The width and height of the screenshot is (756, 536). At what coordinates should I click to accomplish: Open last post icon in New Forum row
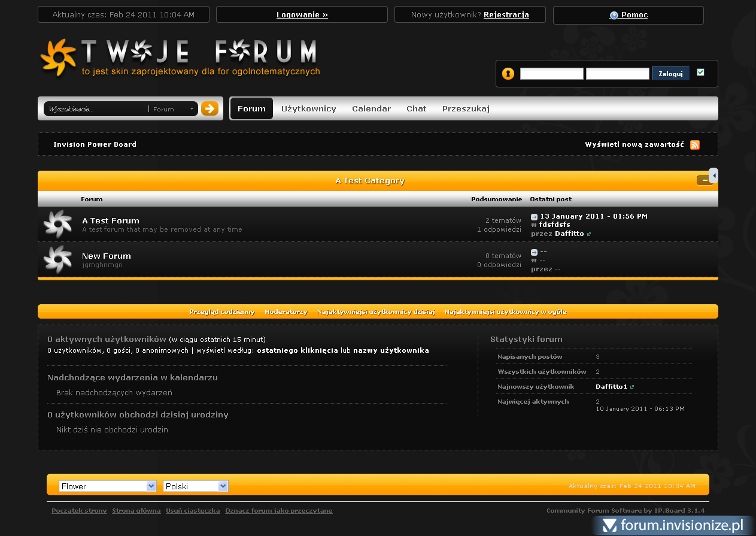(x=534, y=252)
